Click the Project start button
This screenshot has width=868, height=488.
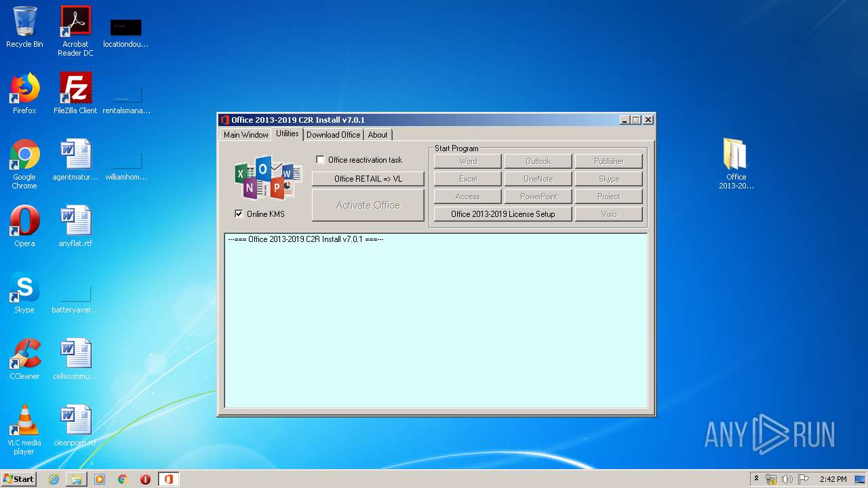coord(609,197)
